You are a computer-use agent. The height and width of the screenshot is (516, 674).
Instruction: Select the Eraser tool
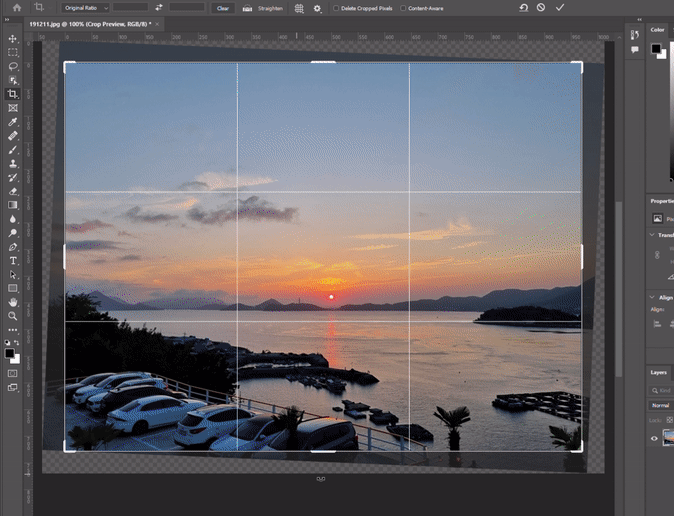click(x=12, y=191)
